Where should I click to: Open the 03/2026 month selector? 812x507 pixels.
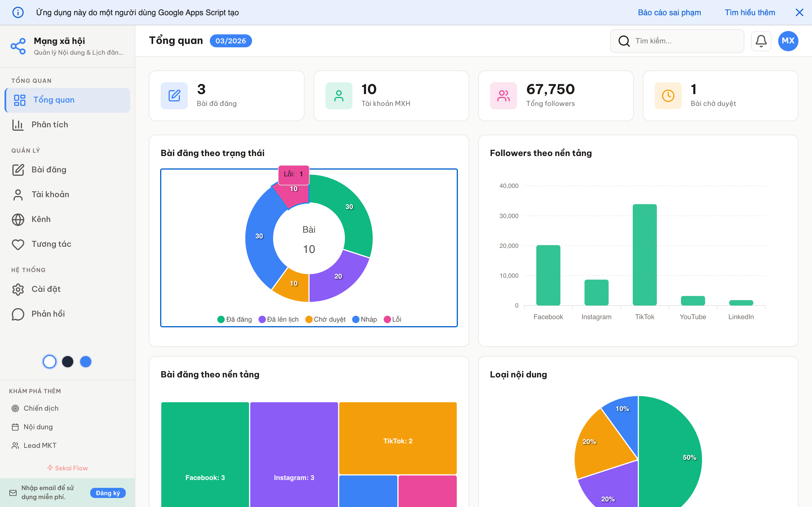tap(231, 41)
